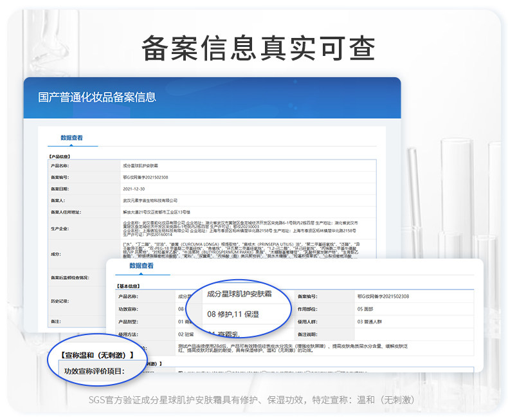Click the 02 驻留 value
The height and width of the screenshot is (420, 508).
point(186,334)
